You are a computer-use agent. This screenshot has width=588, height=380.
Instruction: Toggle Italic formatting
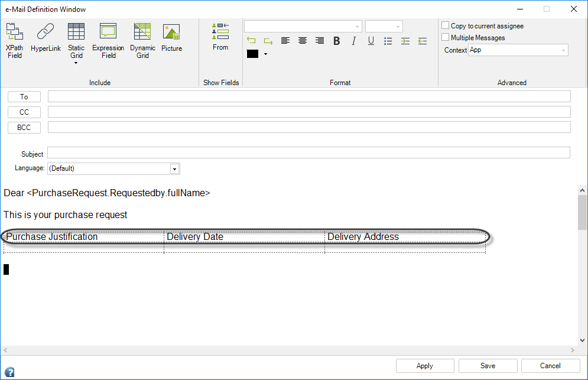353,41
